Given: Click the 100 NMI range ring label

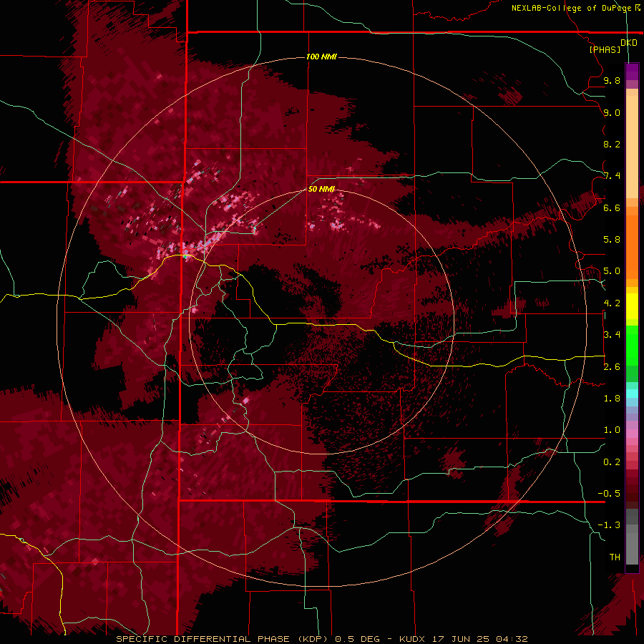Looking at the screenshot, I should (x=321, y=57).
